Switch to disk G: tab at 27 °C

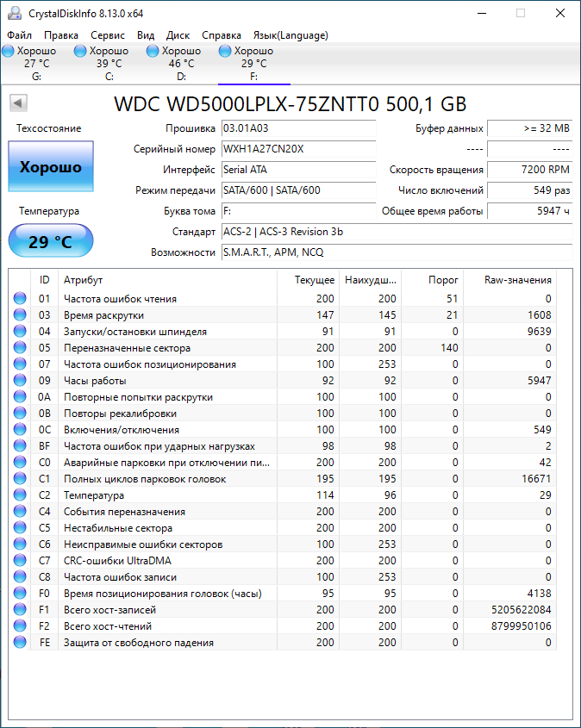coord(36,63)
